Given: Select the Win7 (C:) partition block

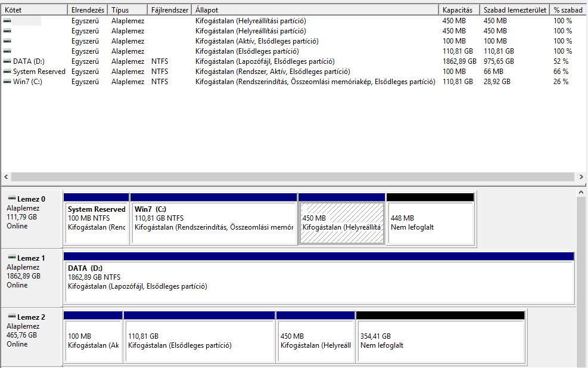Looking at the screenshot, I should (213, 219).
